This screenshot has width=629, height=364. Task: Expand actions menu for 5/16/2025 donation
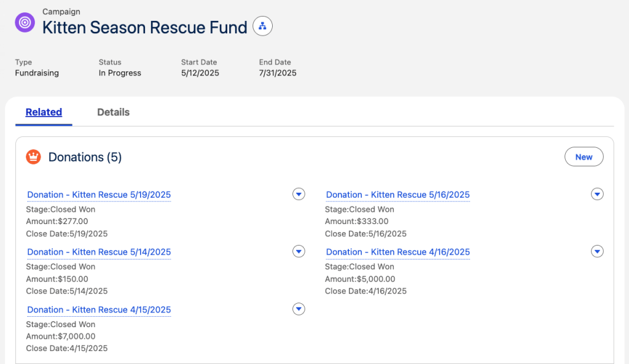[597, 194]
